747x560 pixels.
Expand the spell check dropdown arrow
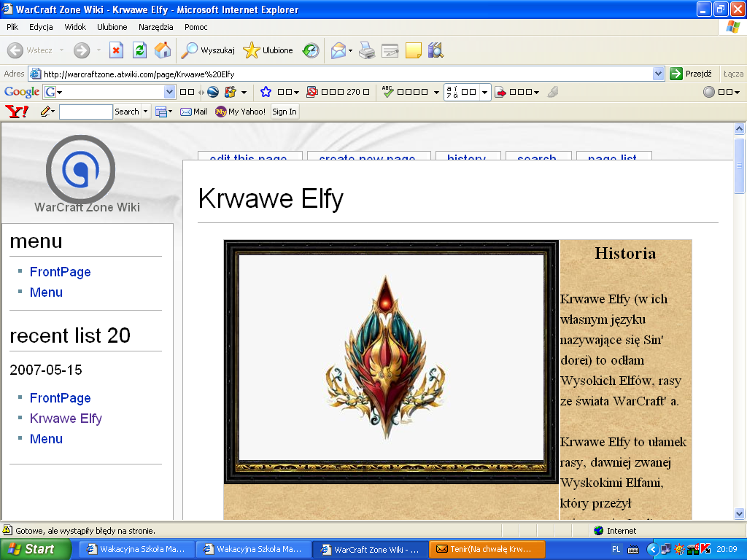[x=436, y=93]
